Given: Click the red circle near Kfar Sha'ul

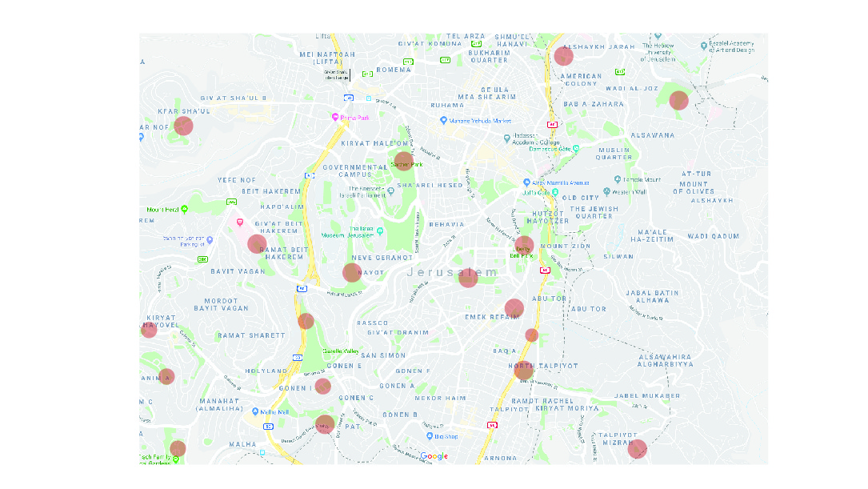Looking at the screenshot, I should click(x=183, y=126).
